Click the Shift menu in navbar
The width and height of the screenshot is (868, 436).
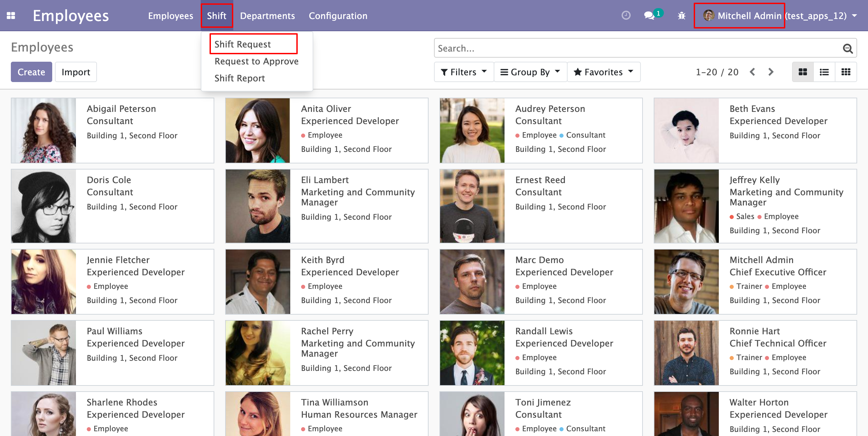coord(217,16)
